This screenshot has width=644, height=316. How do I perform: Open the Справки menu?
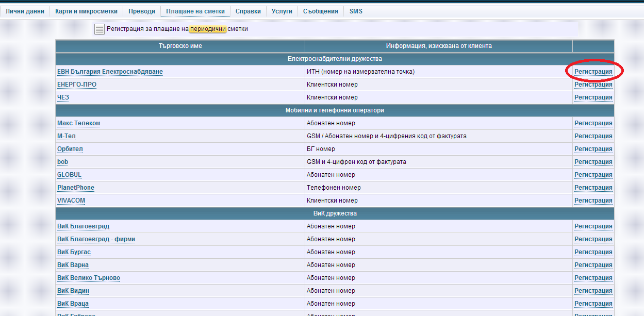pos(248,11)
